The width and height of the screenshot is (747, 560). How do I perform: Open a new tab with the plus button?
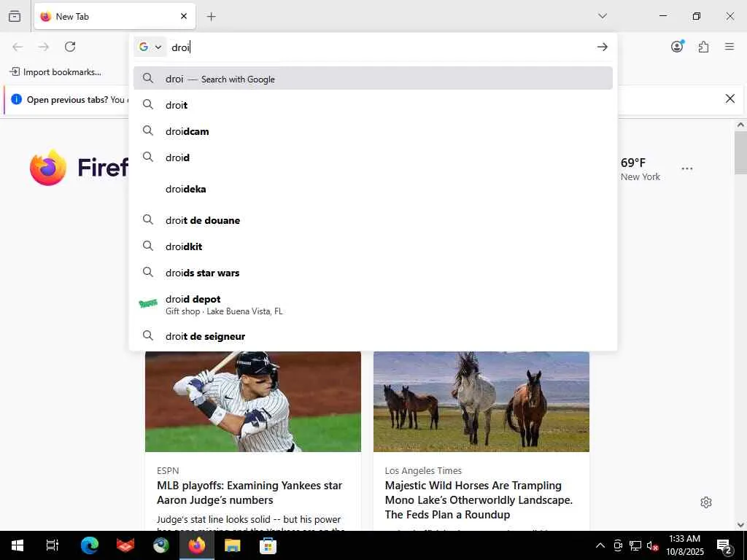point(211,17)
